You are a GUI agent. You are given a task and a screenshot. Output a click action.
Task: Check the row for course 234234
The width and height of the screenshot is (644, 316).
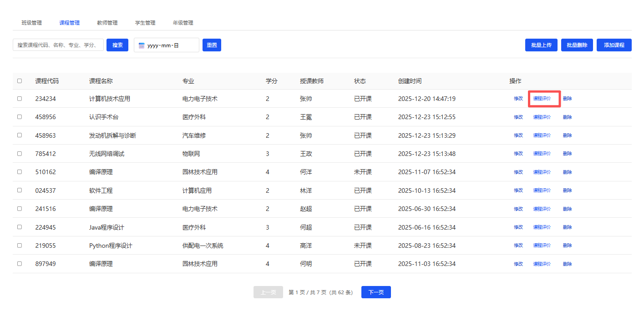coord(20,99)
